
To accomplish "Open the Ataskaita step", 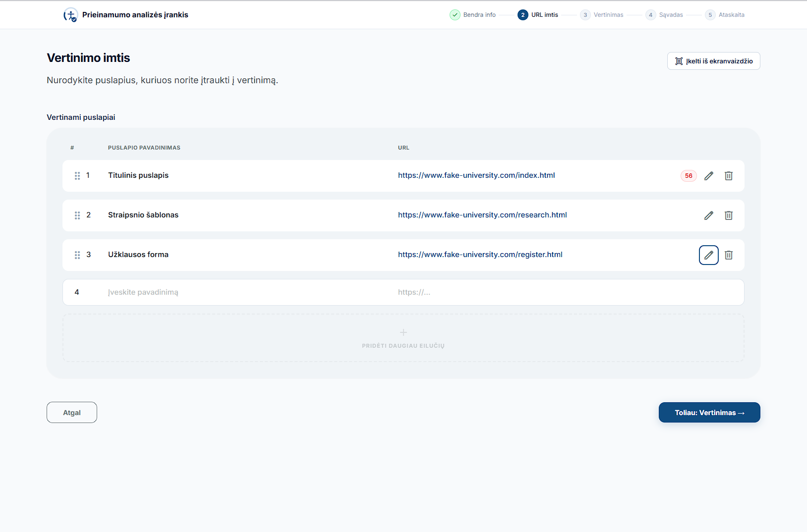I will (725, 15).
